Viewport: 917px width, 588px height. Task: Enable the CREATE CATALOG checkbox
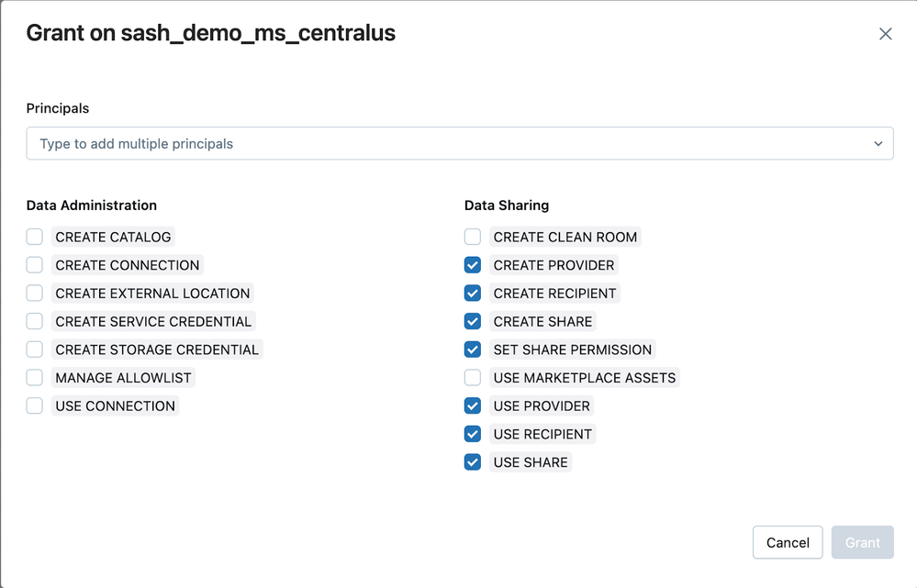pos(35,237)
